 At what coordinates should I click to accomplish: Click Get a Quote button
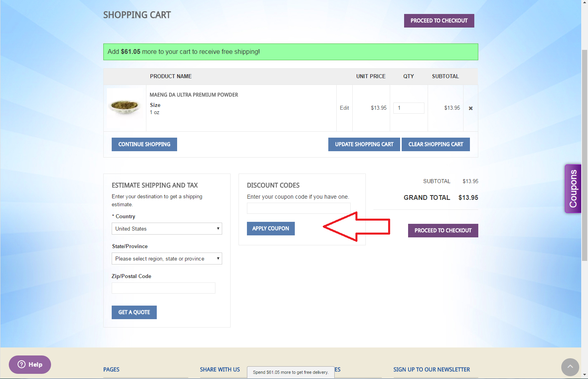point(134,312)
